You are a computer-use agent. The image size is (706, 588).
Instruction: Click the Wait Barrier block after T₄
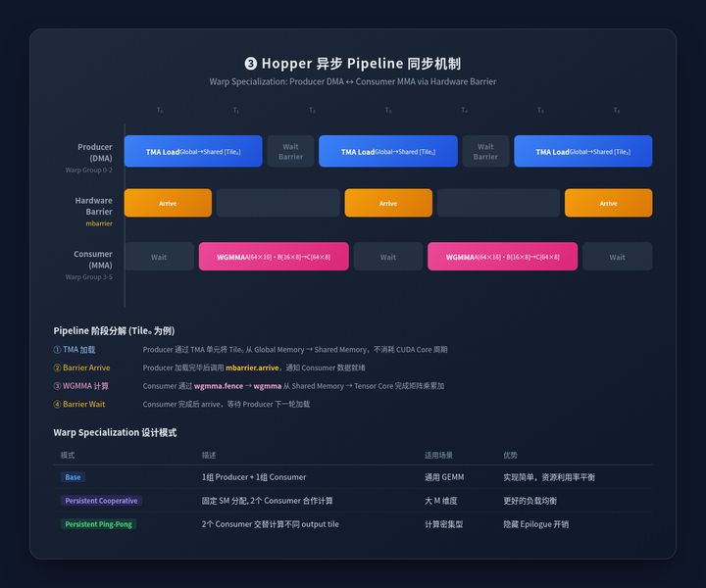(485, 151)
